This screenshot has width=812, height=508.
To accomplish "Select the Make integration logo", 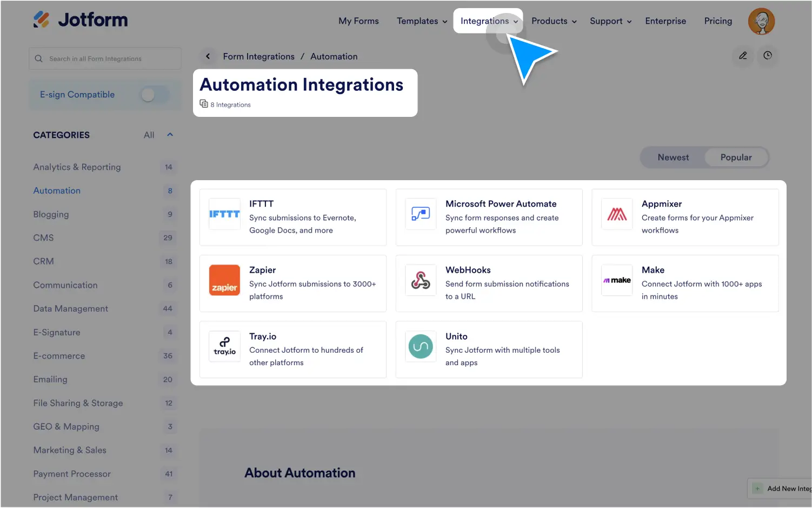I will 617,280.
